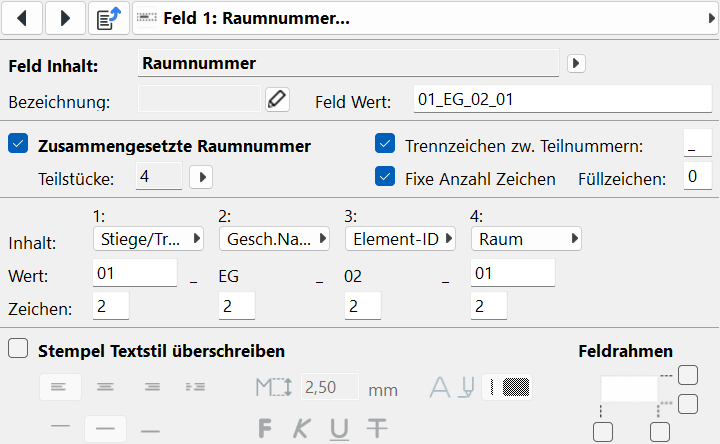Go to the previous field with left arrow
Image resolution: width=720 pixels, height=444 pixels.
pyautogui.click(x=24, y=18)
